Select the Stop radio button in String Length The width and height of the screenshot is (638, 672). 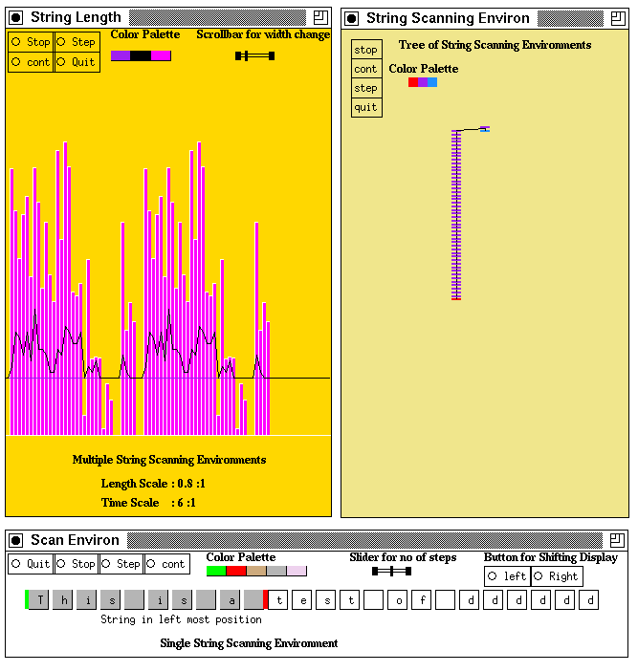(x=31, y=42)
